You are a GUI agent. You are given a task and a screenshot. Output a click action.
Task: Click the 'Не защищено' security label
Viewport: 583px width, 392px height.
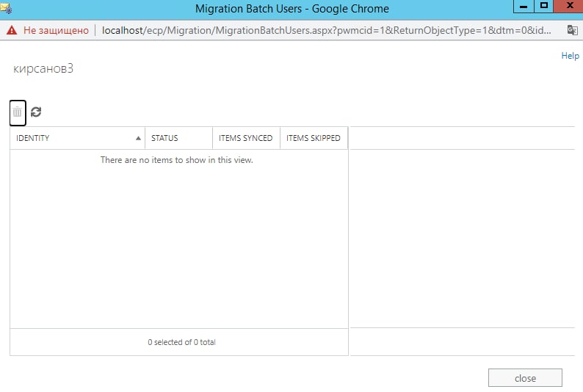(56, 31)
